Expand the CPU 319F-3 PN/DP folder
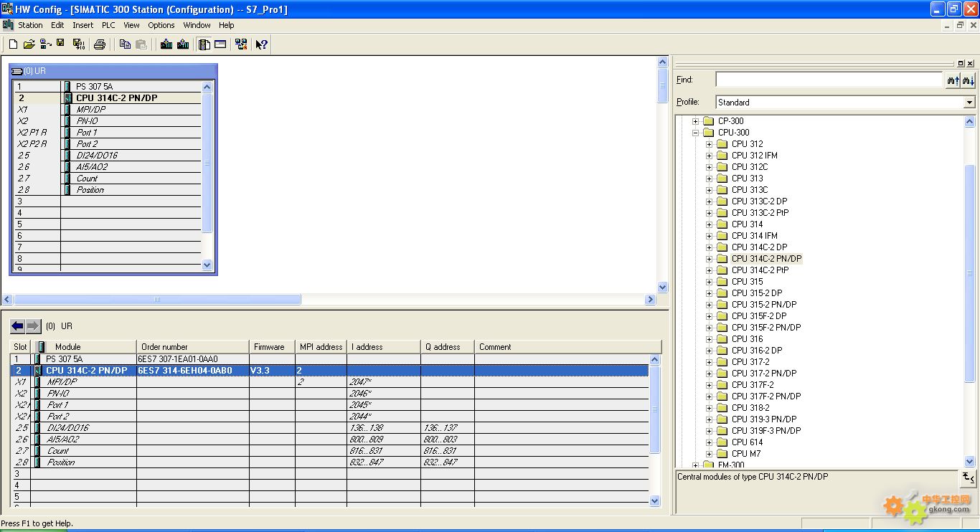Screen dimensions: 980x532 709,431
